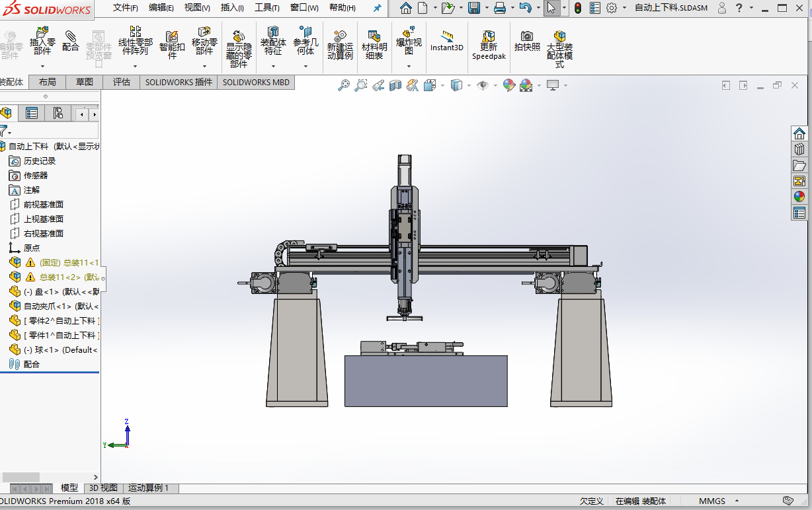Switch to SOLIDWORKS MBD tab
The image size is (812, 510).
pyautogui.click(x=256, y=82)
